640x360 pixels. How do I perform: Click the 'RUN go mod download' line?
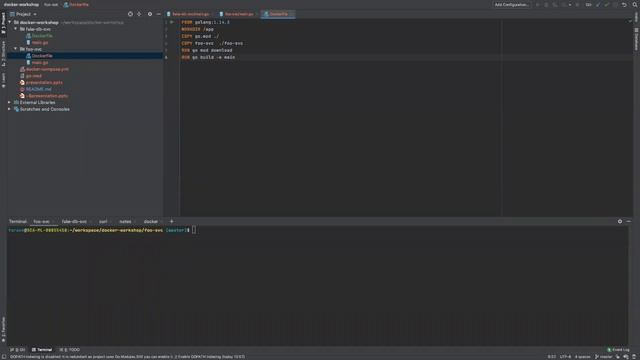[x=207, y=50]
